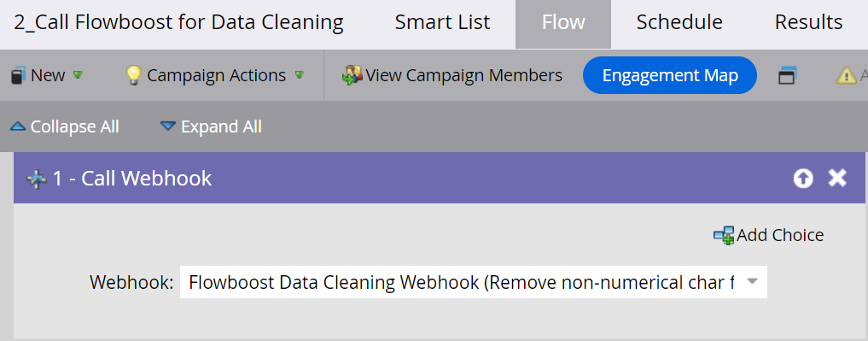
Task: Collapse All flow steps
Action: (x=65, y=126)
